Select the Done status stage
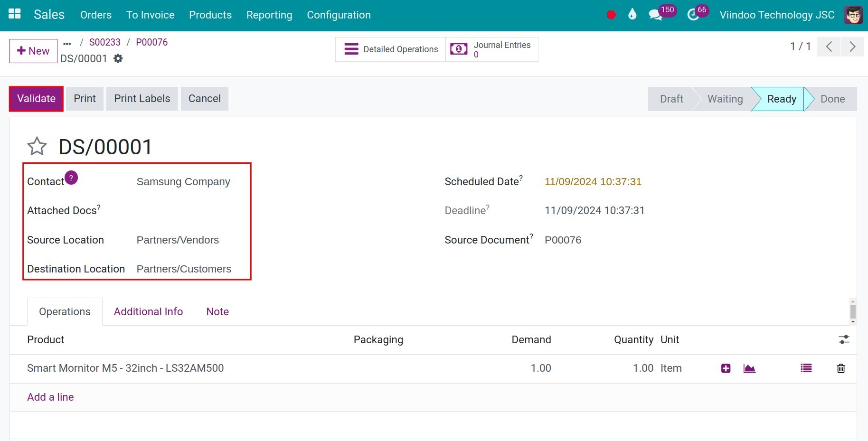This screenshot has height=441, width=868. tap(832, 99)
